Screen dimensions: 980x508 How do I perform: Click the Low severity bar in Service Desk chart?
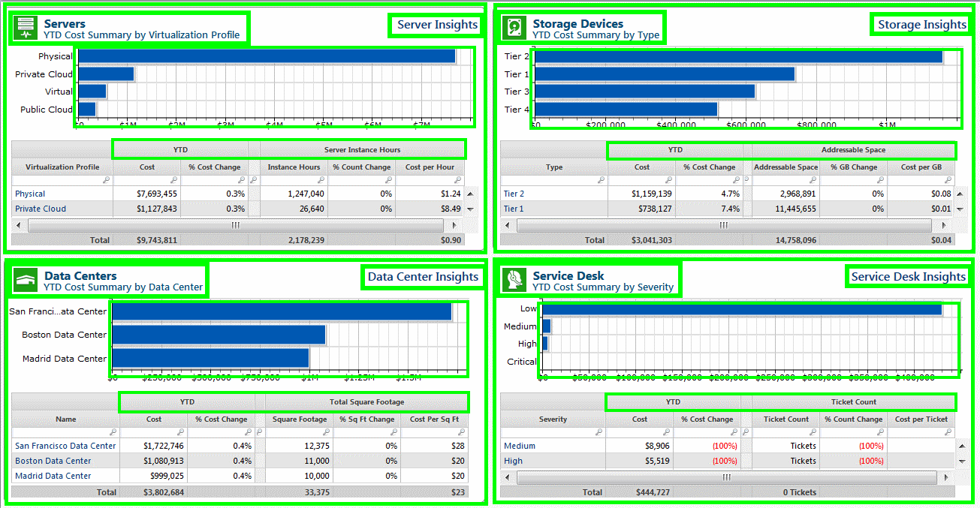pos(742,309)
